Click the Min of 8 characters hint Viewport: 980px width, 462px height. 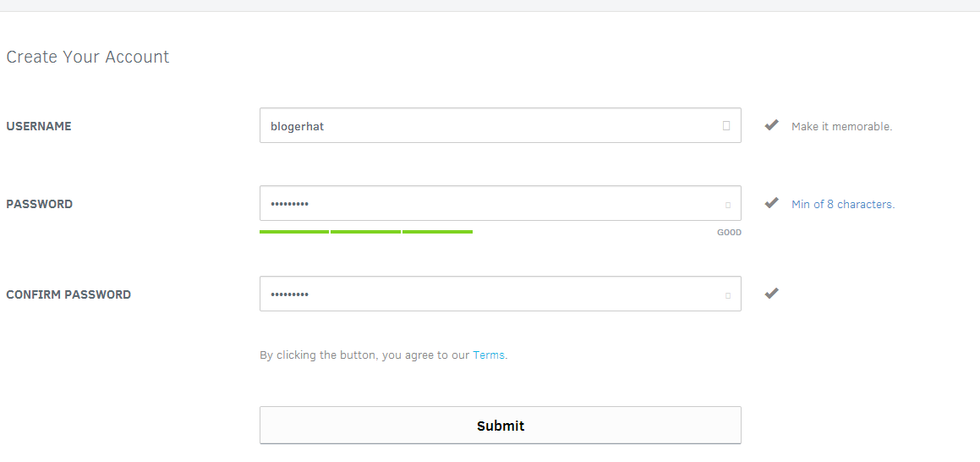point(843,205)
